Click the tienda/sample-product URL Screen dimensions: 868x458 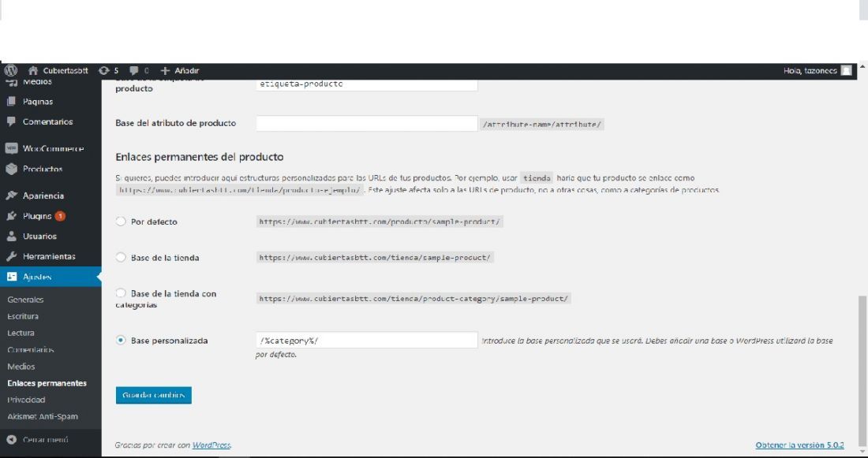click(x=375, y=258)
